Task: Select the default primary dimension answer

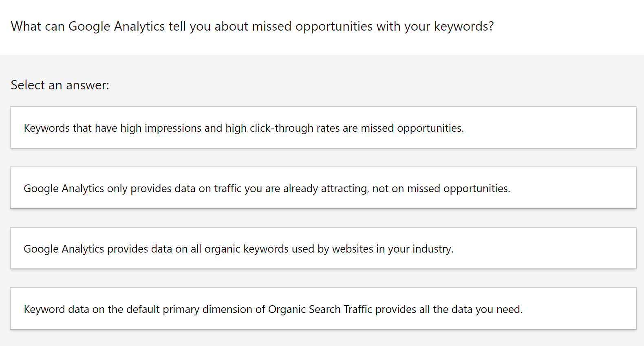Action: [273, 309]
